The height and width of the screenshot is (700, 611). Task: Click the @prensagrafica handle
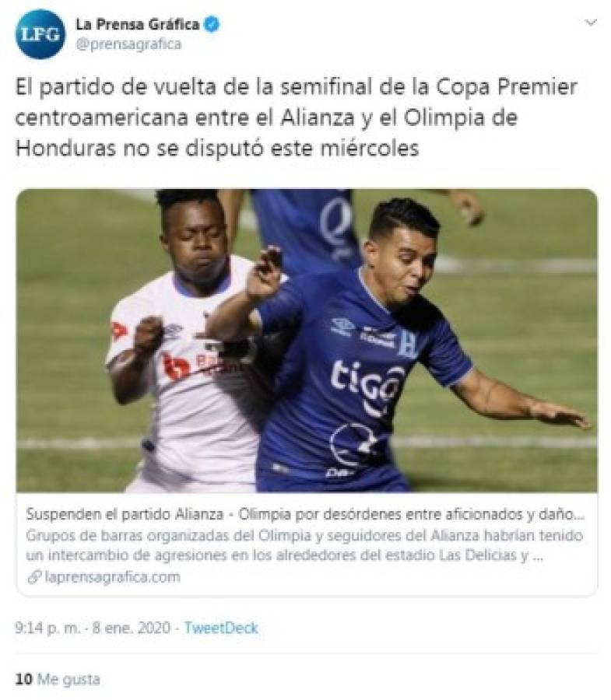128,44
